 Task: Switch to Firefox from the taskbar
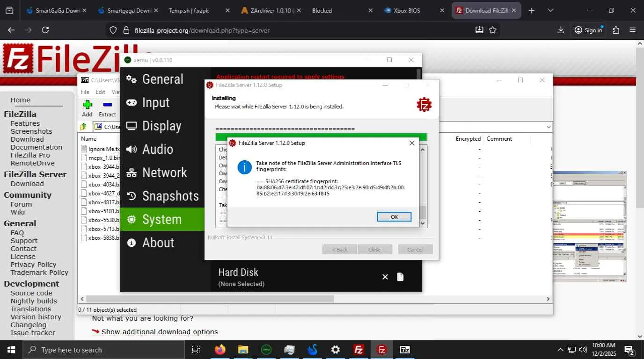tap(220, 350)
